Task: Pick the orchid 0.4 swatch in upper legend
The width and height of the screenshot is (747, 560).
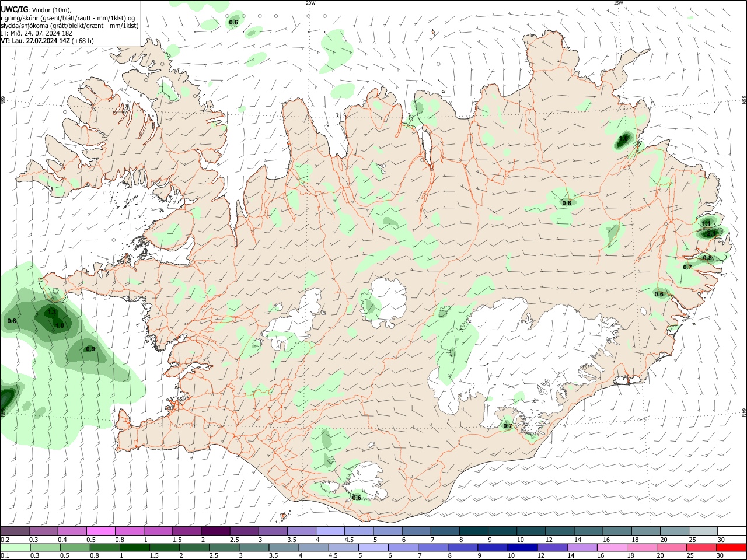Action: pyautogui.click(x=72, y=531)
